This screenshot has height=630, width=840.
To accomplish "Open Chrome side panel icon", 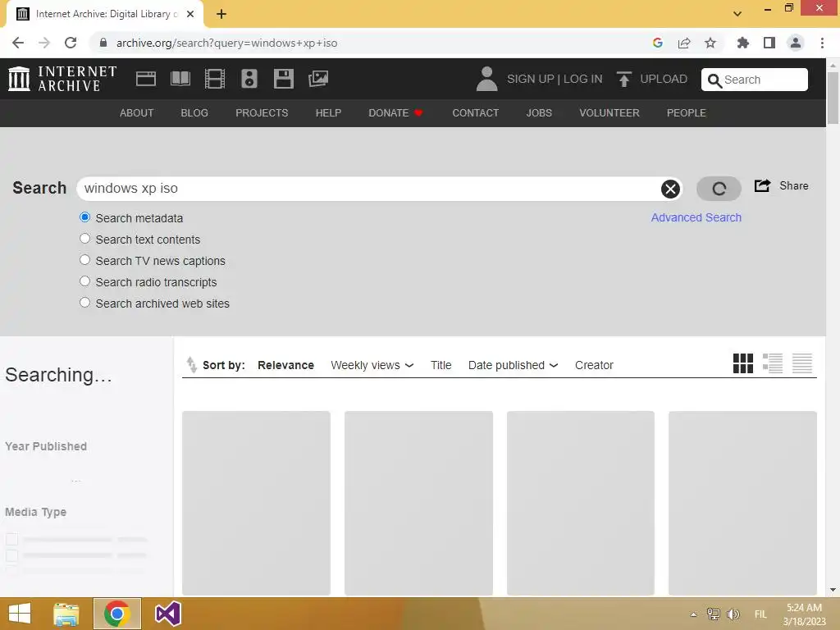I will pos(769,43).
